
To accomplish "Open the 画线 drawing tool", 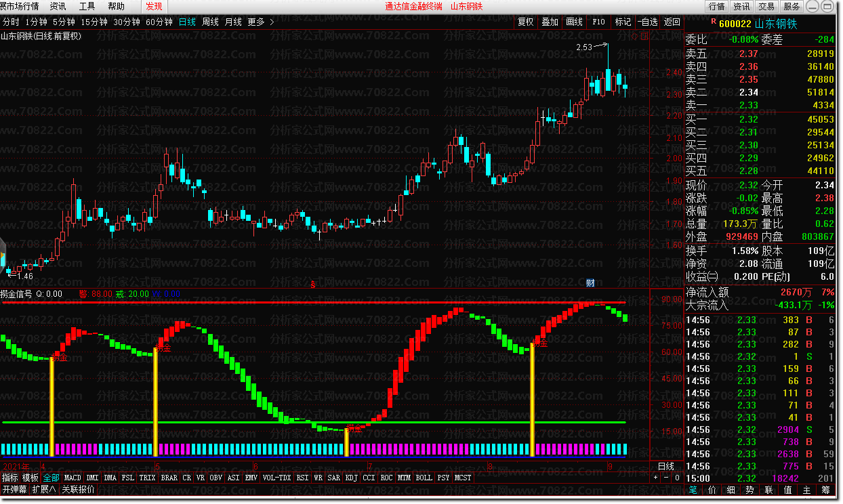I will tap(574, 22).
